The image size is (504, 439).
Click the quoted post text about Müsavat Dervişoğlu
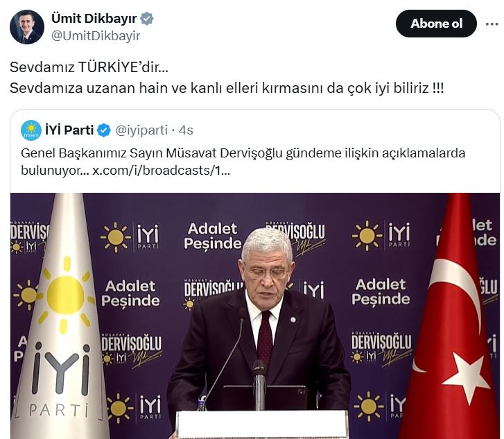tap(243, 162)
